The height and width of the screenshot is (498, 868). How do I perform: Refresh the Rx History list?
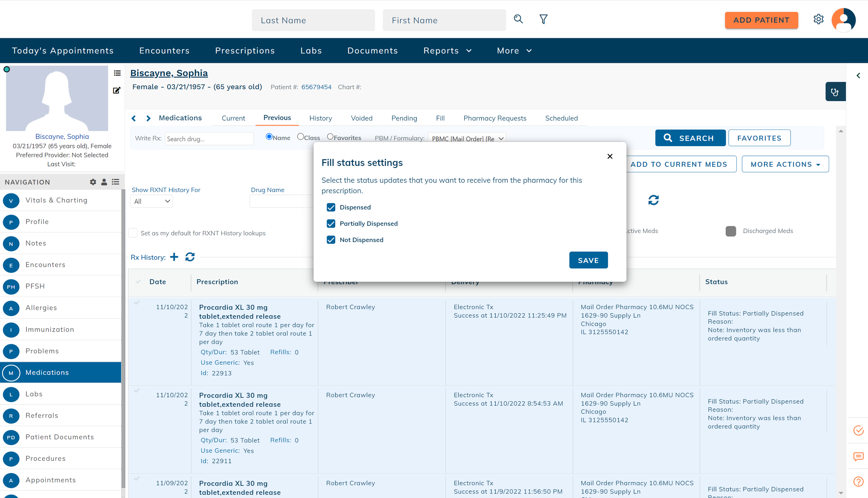pos(190,257)
